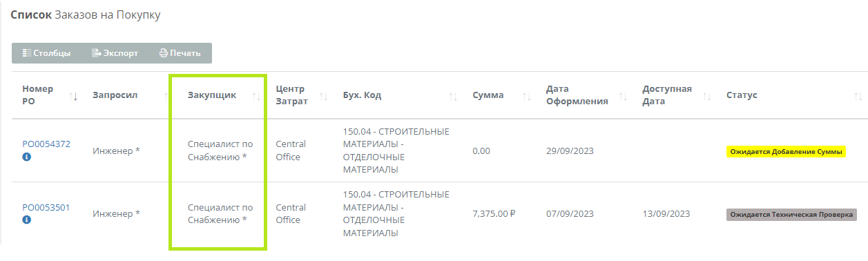The width and height of the screenshot is (868, 261).
Task: Open the Экспорт export options
Action: (115, 53)
